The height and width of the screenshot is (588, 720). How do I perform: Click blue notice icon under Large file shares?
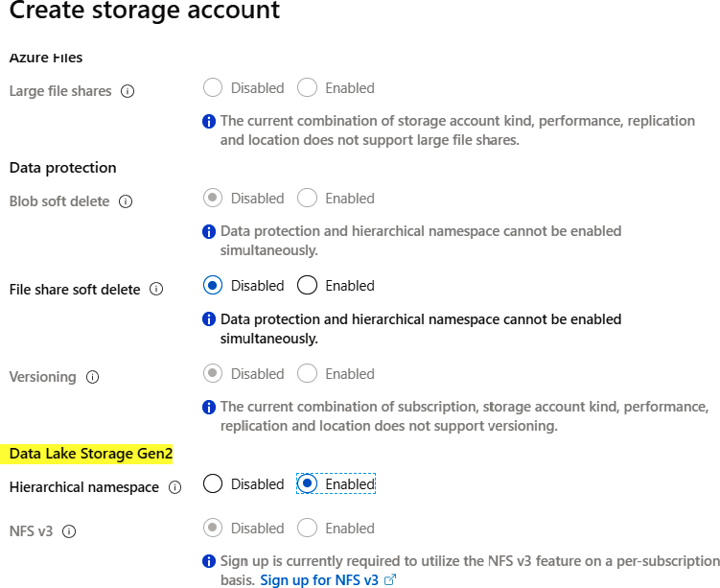[209, 122]
